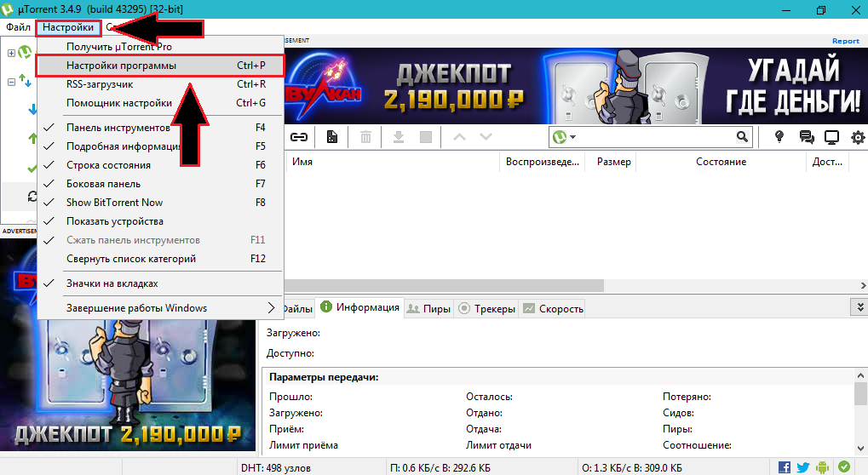Toggle Подробная информация option
The image size is (868, 475).
[160, 146]
